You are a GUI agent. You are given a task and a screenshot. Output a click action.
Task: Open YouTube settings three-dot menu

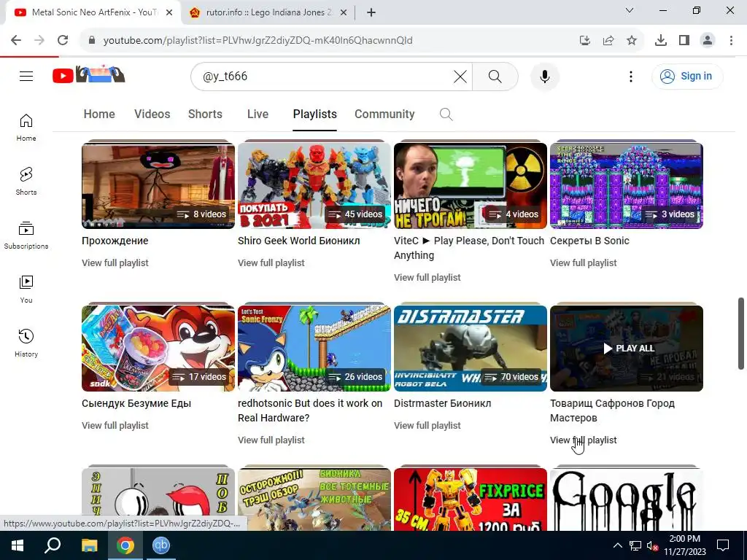631,76
